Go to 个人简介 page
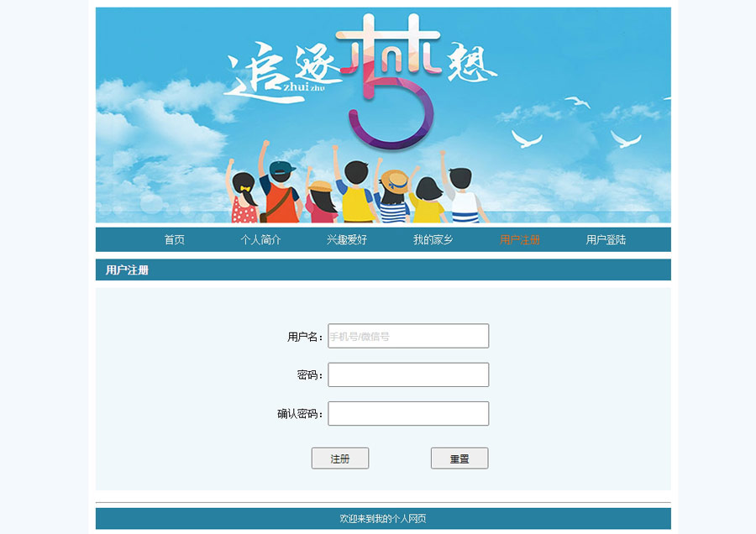The height and width of the screenshot is (534, 756). [260, 239]
